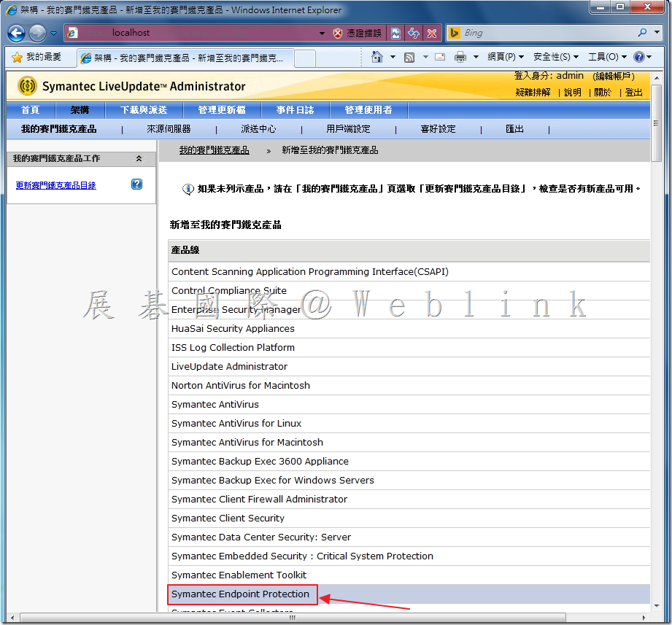The height and width of the screenshot is (625, 672).
Task: Click the Refresh icon in address bar
Action: pyautogui.click(x=414, y=33)
